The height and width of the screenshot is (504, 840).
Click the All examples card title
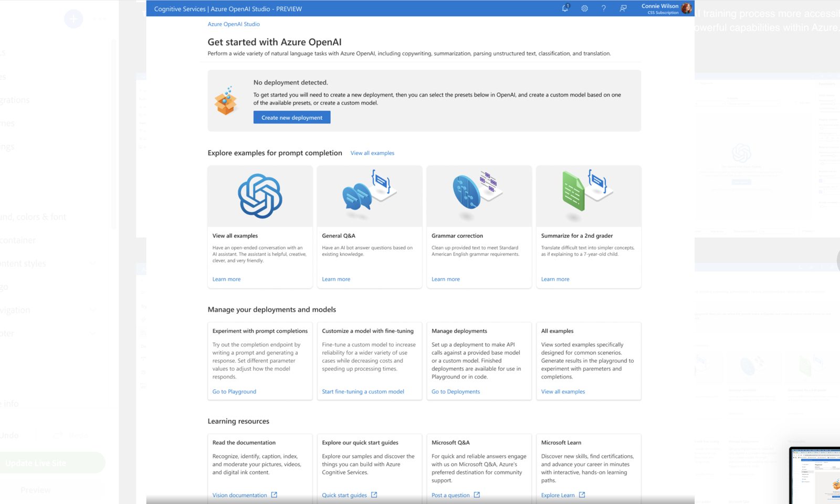(557, 331)
